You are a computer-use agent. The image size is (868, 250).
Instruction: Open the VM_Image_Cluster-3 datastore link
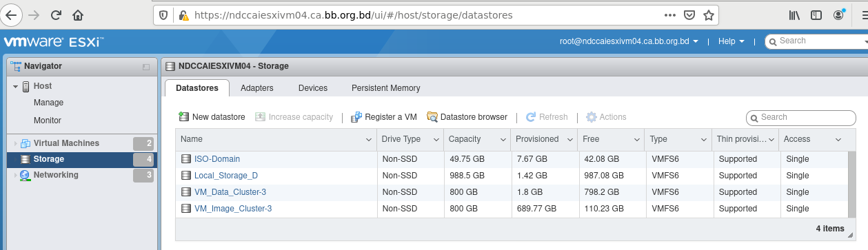point(233,209)
